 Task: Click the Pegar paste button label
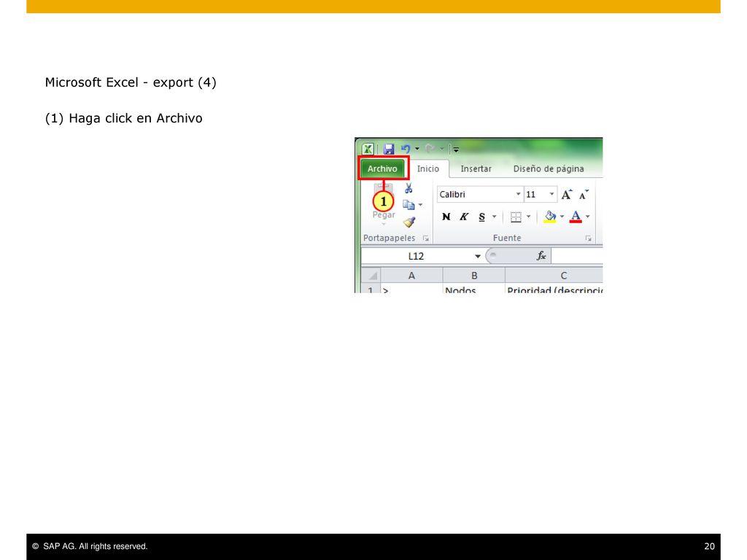pyautogui.click(x=384, y=215)
